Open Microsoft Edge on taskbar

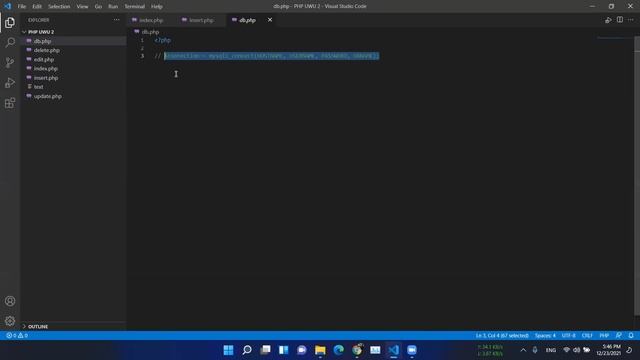338,350
